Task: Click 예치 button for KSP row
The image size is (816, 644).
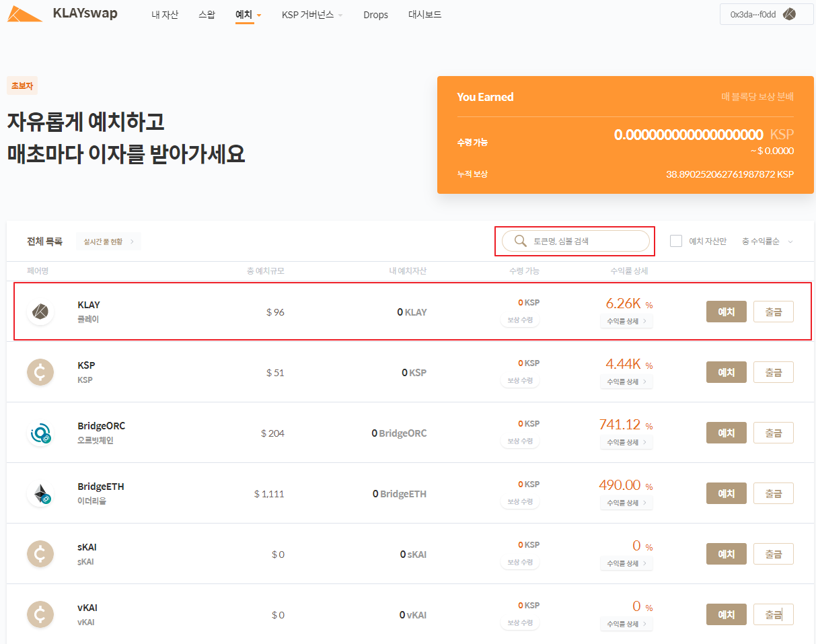Action: click(726, 372)
